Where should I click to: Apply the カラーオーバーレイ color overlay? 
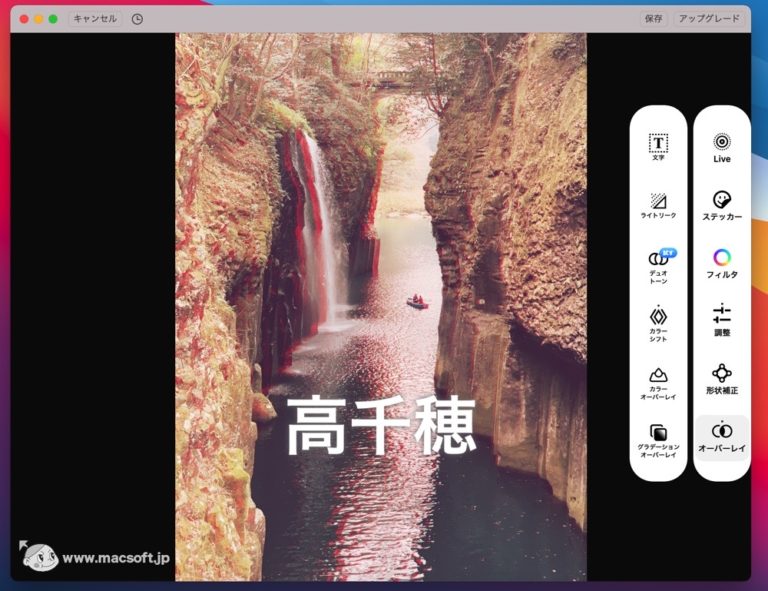pyautogui.click(x=658, y=381)
